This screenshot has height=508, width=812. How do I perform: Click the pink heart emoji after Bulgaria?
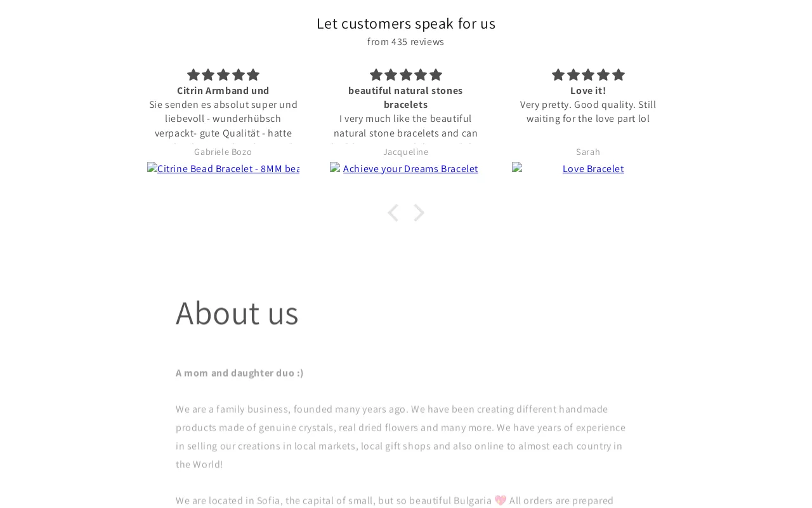pyautogui.click(x=501, y=500)
